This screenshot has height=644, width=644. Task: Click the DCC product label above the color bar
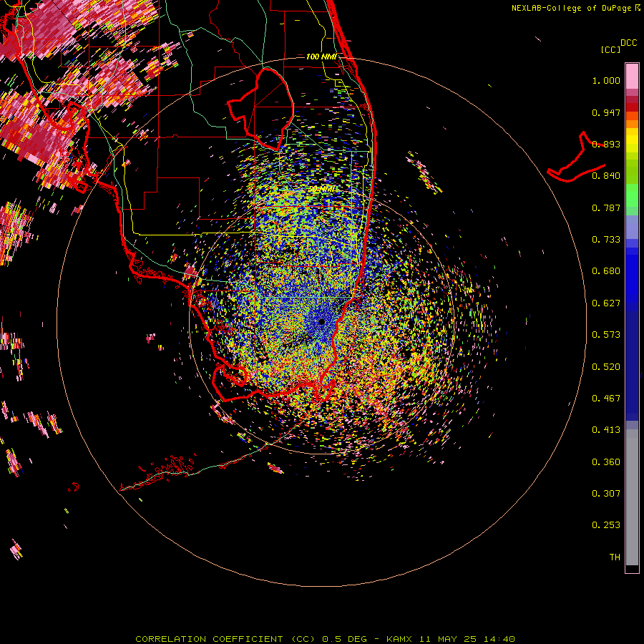[629, 43]
